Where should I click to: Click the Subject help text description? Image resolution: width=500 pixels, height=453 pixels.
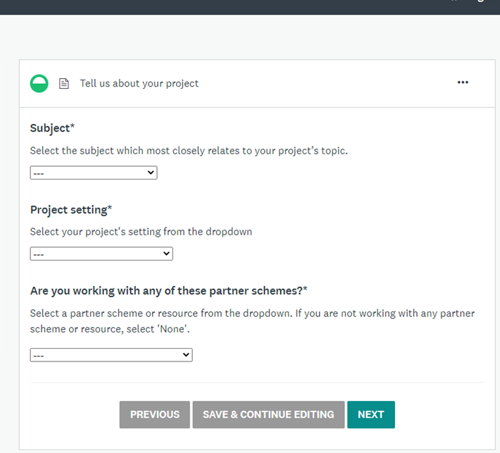tap(189, 151)
